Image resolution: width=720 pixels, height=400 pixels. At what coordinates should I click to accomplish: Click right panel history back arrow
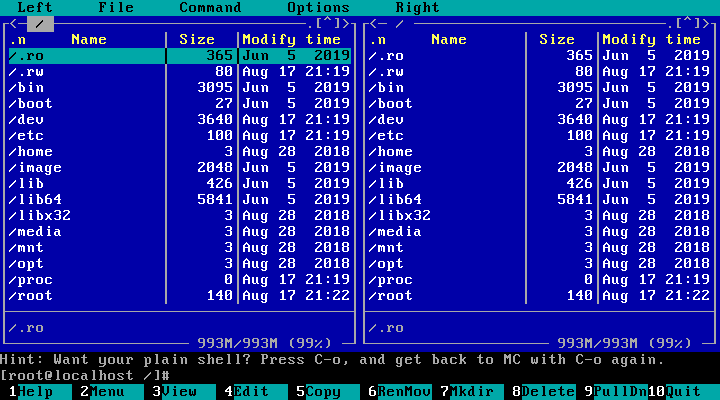coord(373,23)
